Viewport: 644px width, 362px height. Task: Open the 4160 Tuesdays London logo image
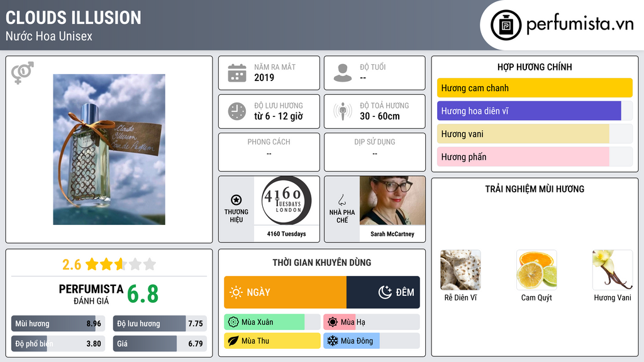click(x=287, y=200)
